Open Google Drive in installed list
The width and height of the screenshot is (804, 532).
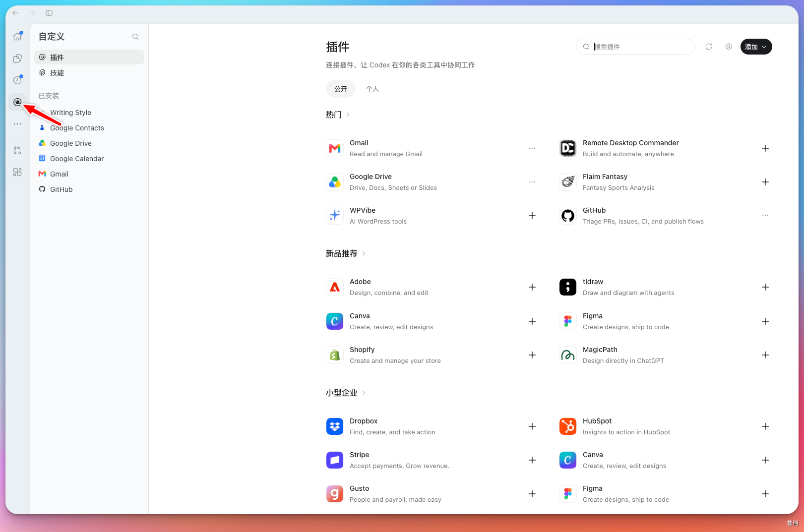pyautogui.click(x=89, y=143)
